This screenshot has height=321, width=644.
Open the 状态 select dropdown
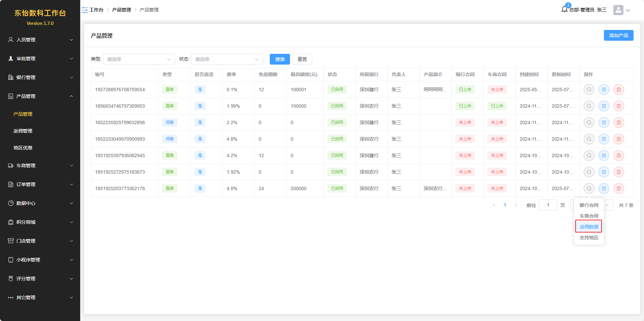227,59
